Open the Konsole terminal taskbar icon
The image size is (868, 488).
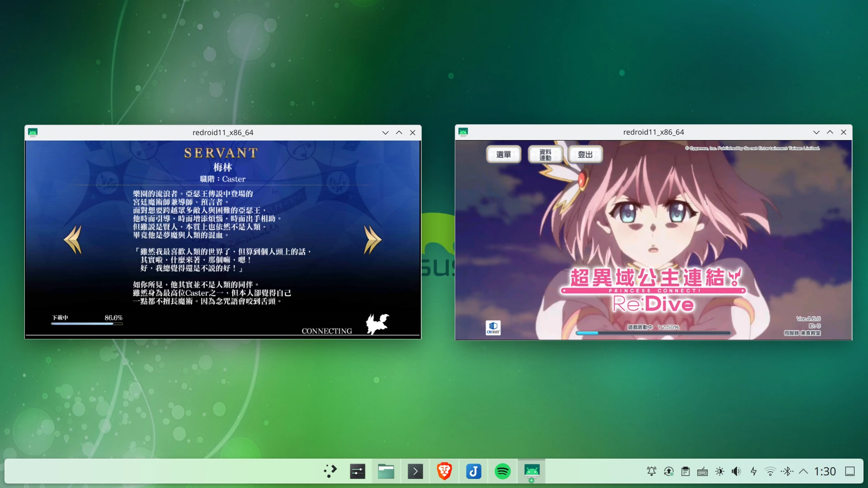pos(415,471)
